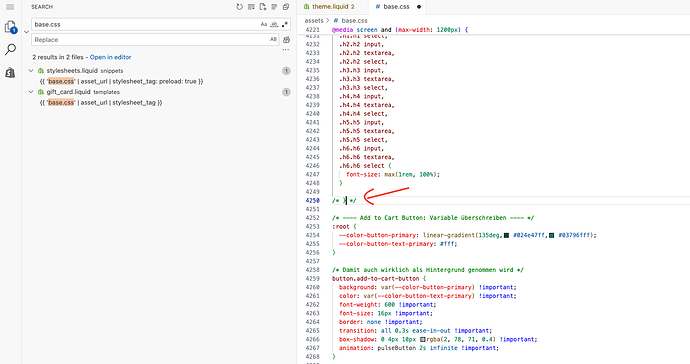Clear search results in header

251,7
